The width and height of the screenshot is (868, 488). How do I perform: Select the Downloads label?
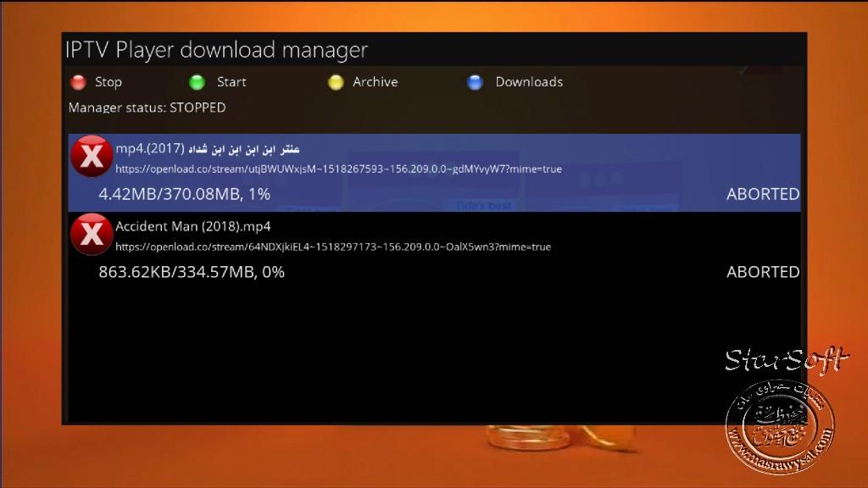[x=529, y=82]
